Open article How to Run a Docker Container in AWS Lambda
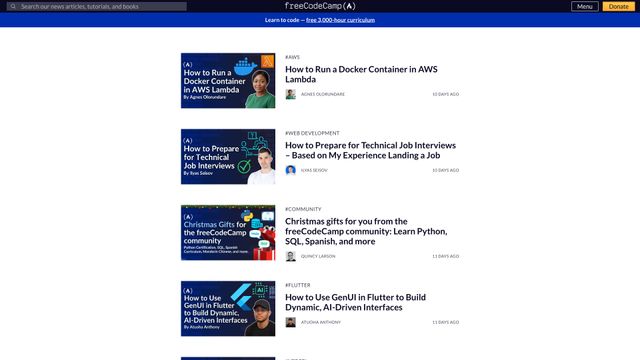Screen dimensions: 640x360 tap(361, 74)
